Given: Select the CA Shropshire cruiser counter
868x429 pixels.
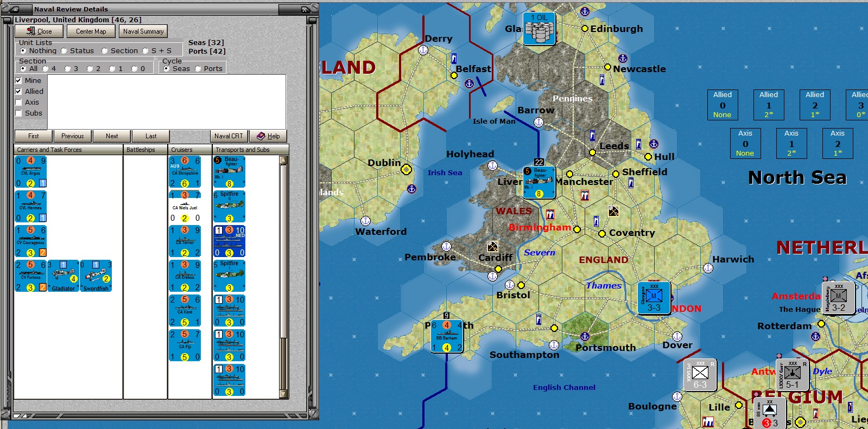Looking at the screenshot, I should pos(185,172).
